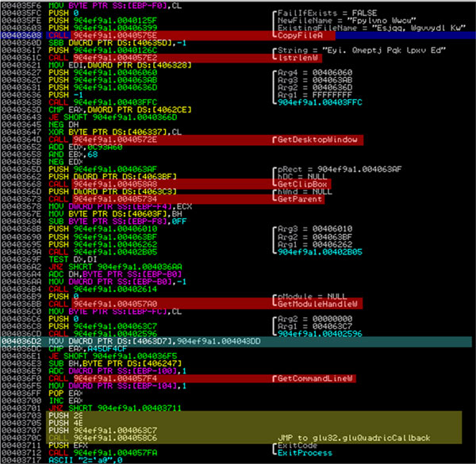Select the Arg3 = 00406010 comment
The image size is (476, 464).
pyautogui.click(x=315, y=228)
